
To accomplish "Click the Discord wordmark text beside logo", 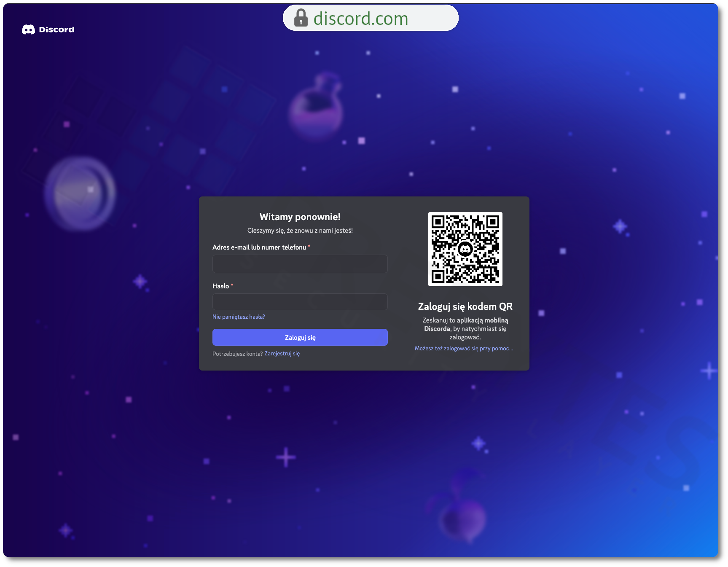I will [x=56, y=30].
